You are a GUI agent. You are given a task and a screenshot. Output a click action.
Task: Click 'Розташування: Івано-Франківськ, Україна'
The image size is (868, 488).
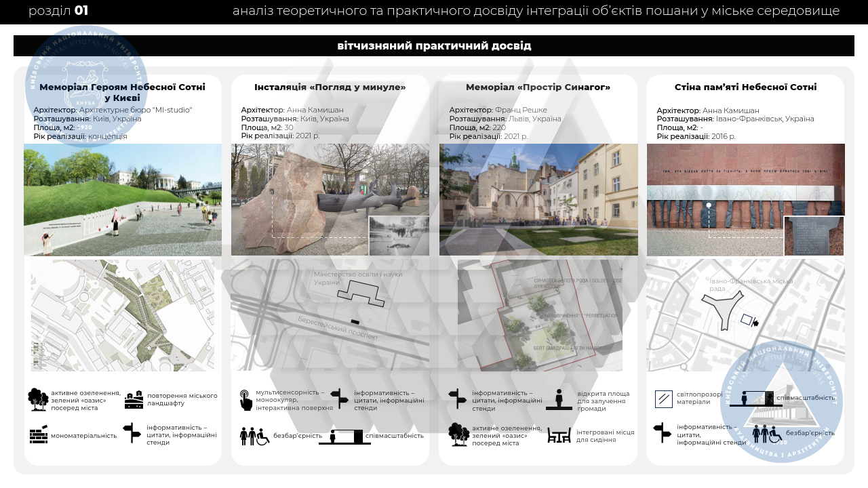click(x=736, y=119)
